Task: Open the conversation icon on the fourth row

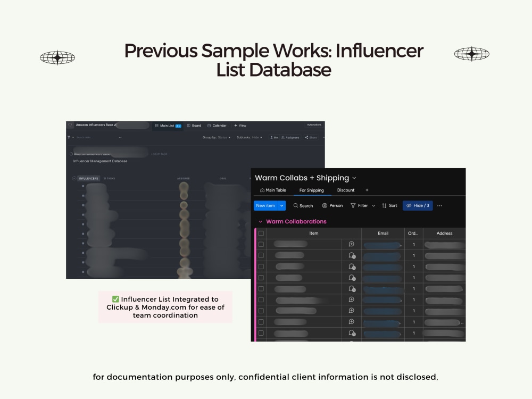Action: tap(352, 278)
